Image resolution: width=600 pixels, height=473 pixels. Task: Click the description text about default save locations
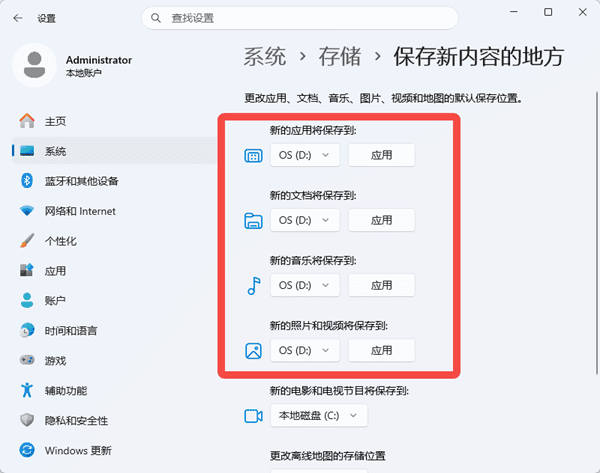coord(383,98)
